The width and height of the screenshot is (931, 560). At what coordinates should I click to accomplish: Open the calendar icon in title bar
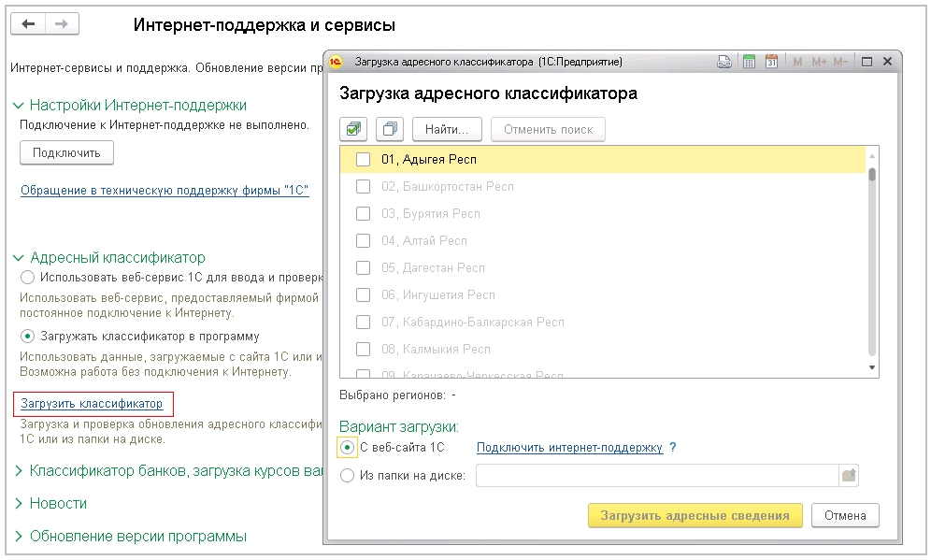[x=771, y=62]
